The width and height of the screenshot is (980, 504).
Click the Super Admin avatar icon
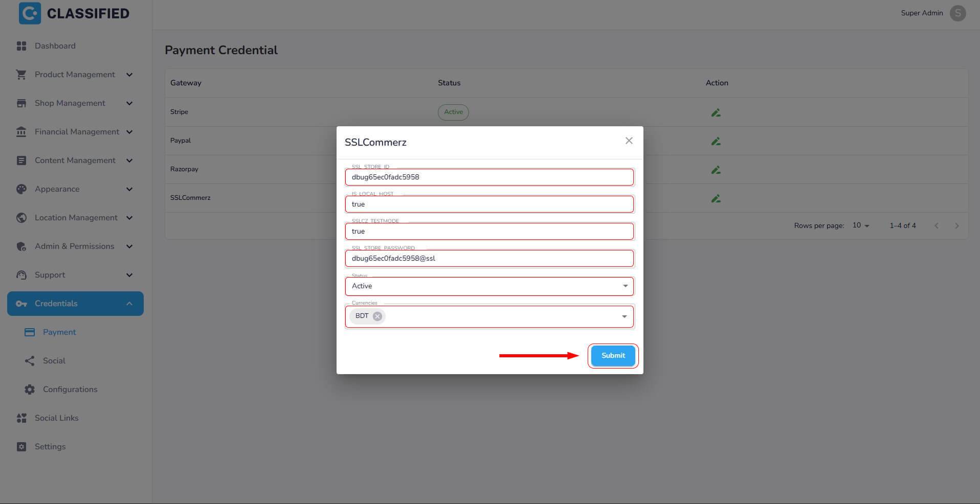click(x=957, y=13)
